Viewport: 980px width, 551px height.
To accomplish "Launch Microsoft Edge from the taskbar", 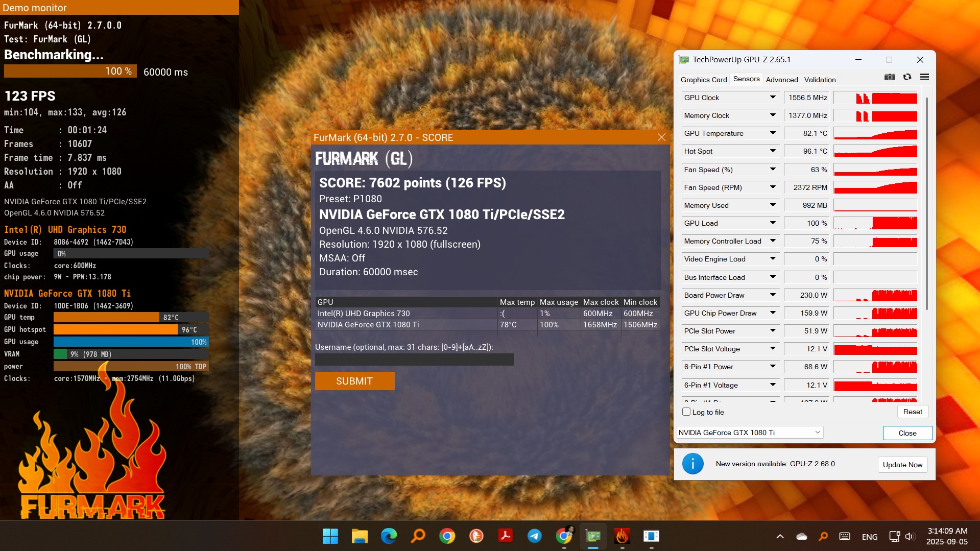I will (389, 536).
